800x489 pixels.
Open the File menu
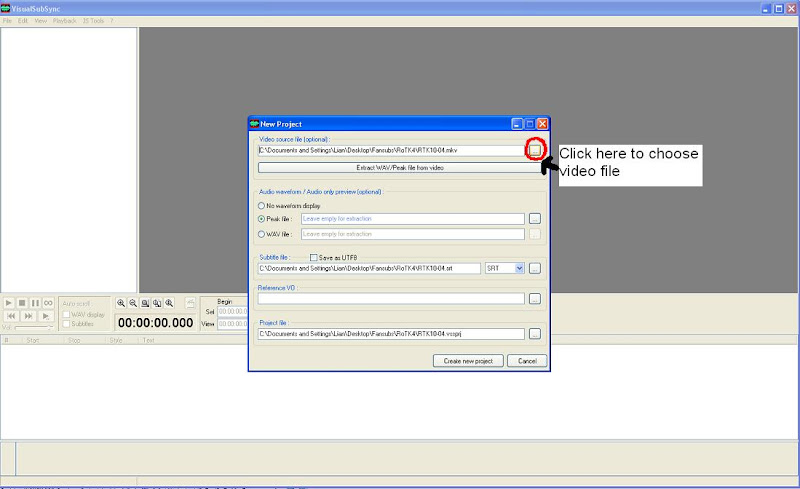tap(7, 21)
